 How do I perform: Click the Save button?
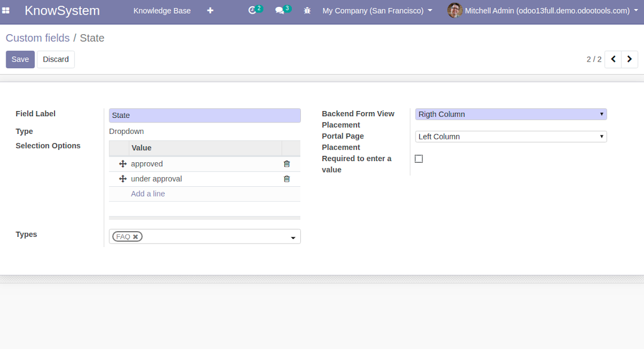[20, 59]
